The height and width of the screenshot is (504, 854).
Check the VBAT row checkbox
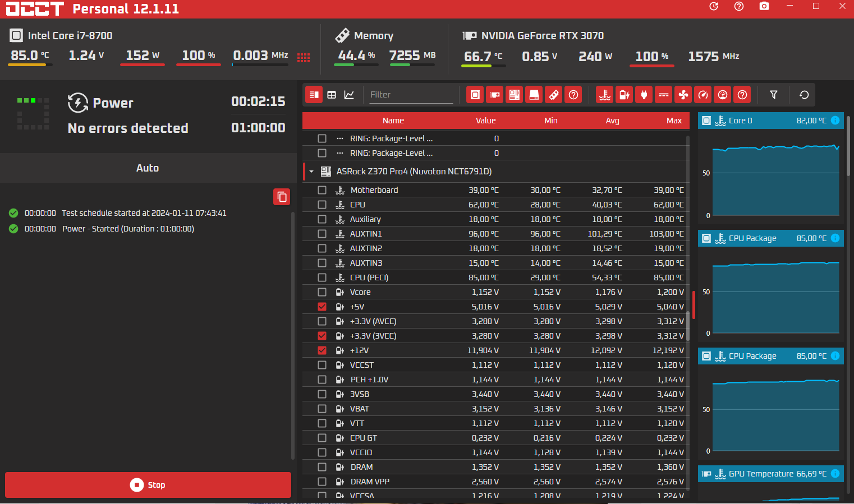pos(322,409)
